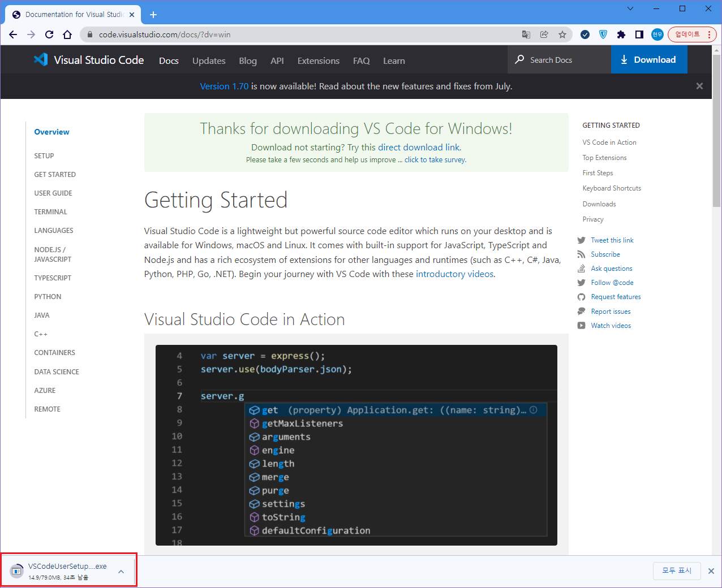Open the Updates nav item
This screenshot has height=588, width=722.
click(x=209, y=60)
